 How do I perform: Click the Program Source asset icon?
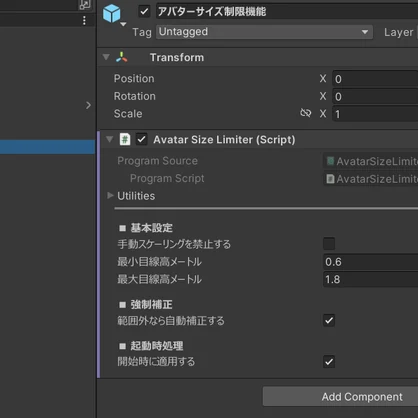tap(330, 161)
